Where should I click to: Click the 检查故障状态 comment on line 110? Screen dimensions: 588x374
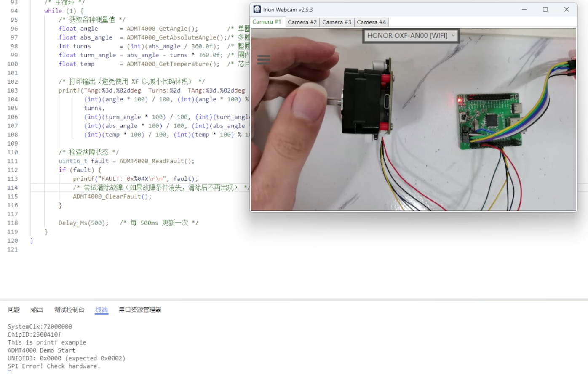89,152
